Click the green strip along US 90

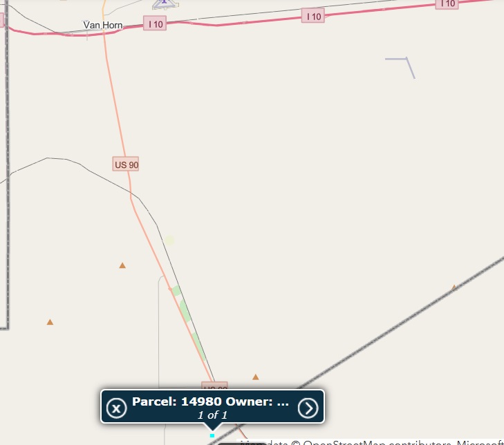[185, 310]
